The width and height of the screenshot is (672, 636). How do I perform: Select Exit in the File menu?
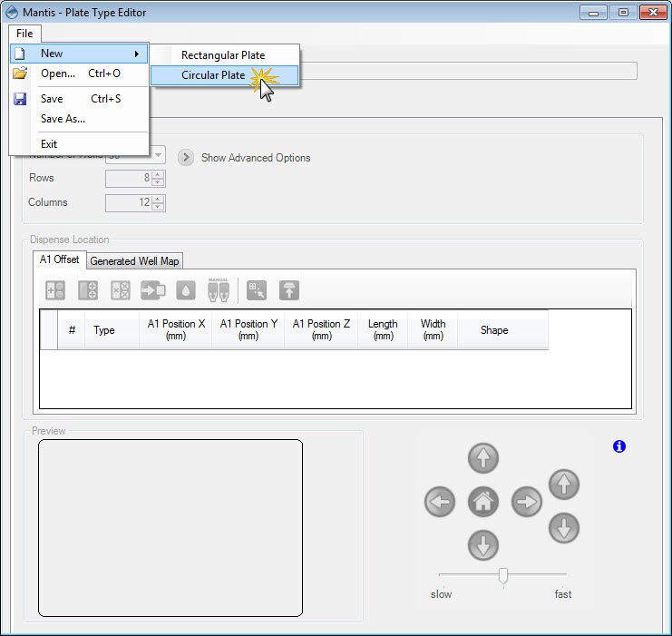(x=79, y=144)
